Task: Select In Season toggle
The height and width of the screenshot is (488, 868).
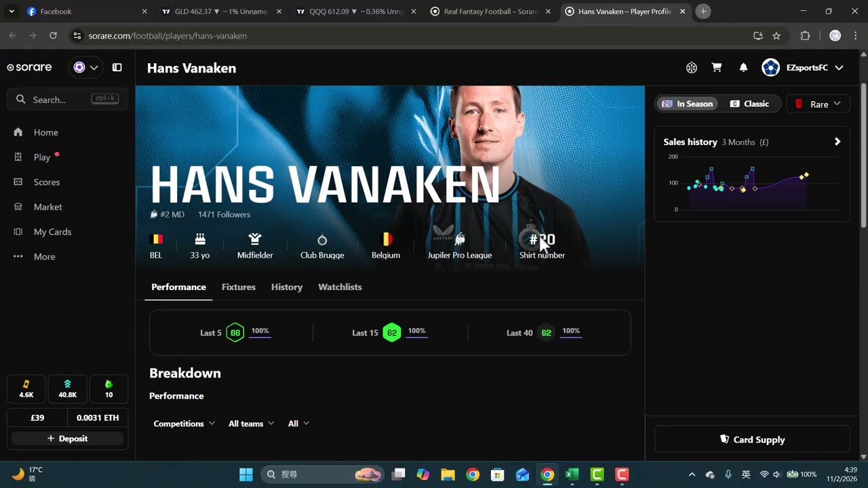Action: (x=688, y=104)
